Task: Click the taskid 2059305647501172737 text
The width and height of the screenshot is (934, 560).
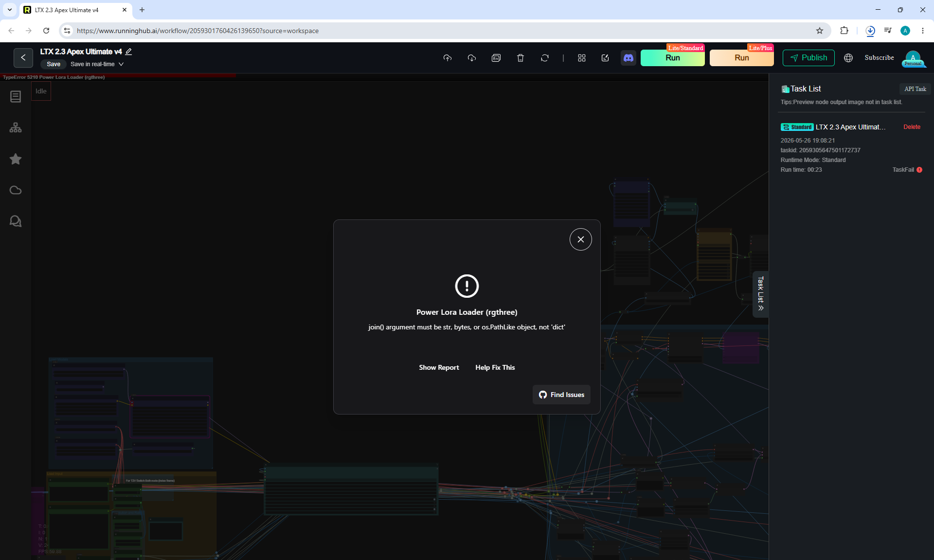Action: [x=820, y=150]
